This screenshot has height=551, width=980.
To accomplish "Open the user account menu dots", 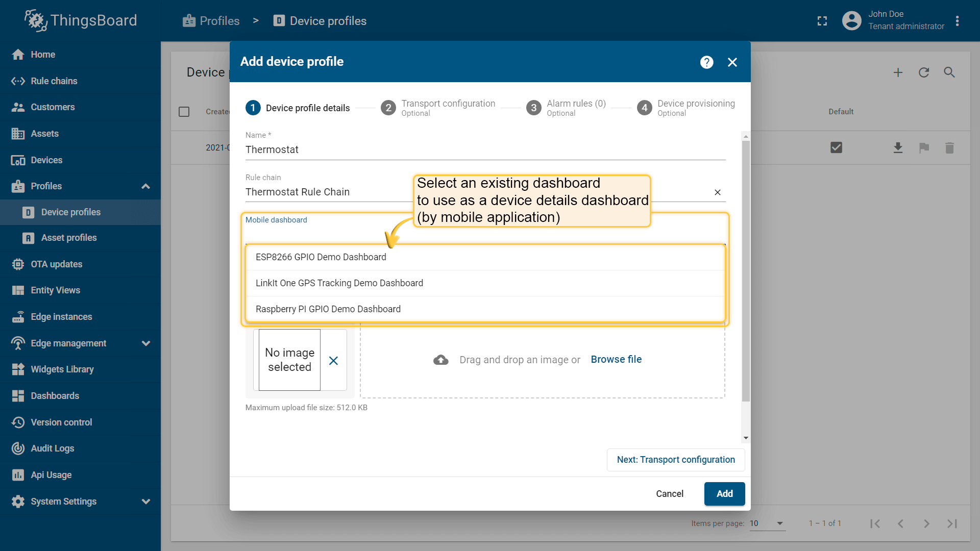I will [957, 21].
